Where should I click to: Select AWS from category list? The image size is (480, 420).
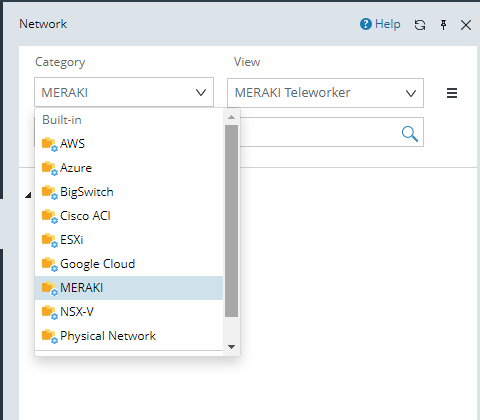coord(129,144)
